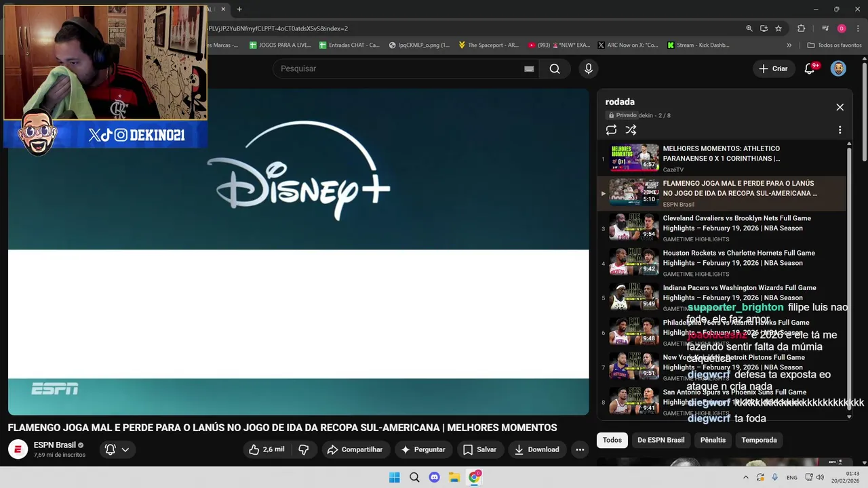Click the Perguntar button
Screen dimensions: 868x488
click(x=423, y=449)
